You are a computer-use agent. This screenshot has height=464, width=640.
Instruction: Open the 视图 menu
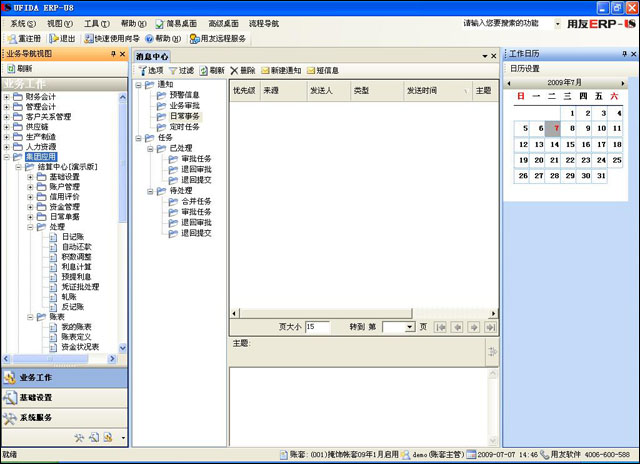(x=60, y=24)
